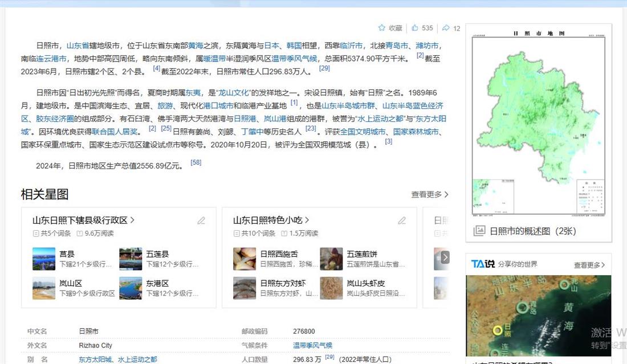This screenshot has width=627, height=364.
Task: Follow the 旅游 link
Action: [x=165, y=106]
